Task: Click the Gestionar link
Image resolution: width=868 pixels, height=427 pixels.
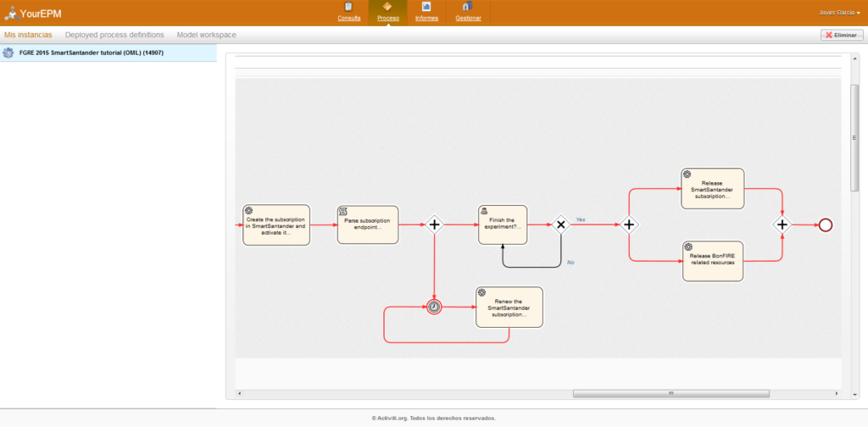Action: pos(468,19)
